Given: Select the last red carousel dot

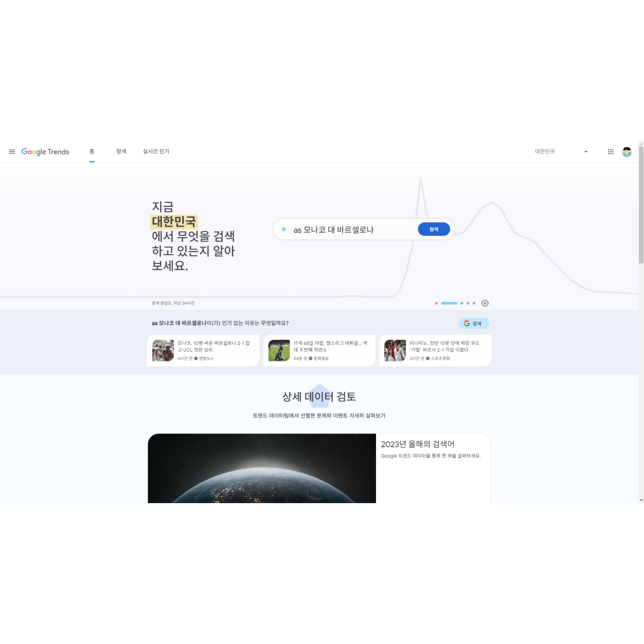Looking at the screenshot, I should 474,303.
